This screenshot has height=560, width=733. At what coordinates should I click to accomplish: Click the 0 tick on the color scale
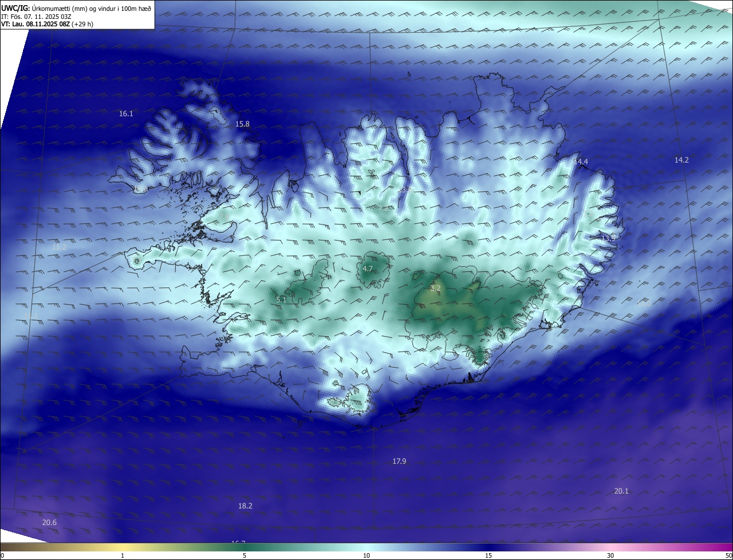tap(2, 555)
